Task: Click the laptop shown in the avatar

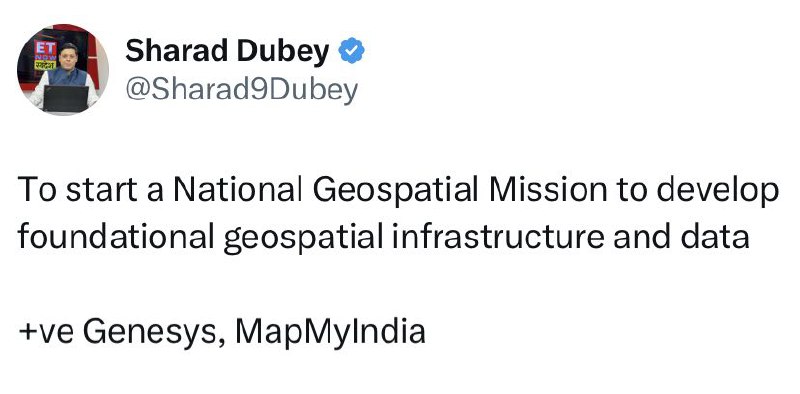Action: pyautogui.click(x=65, y=98)
